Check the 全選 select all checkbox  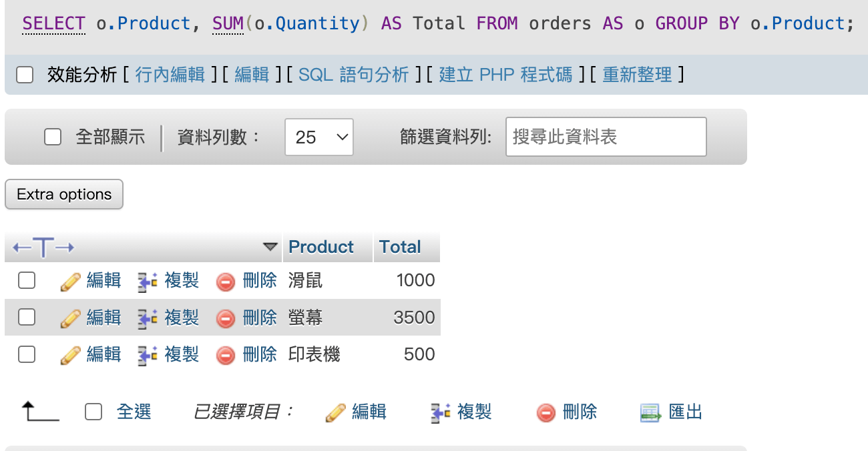[93, 412]
